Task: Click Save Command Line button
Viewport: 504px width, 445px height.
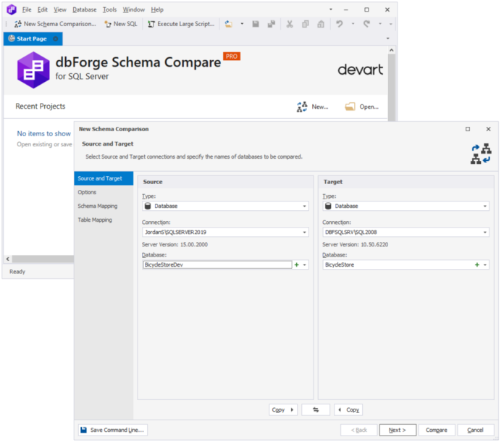Action: (x=112, y=430)
